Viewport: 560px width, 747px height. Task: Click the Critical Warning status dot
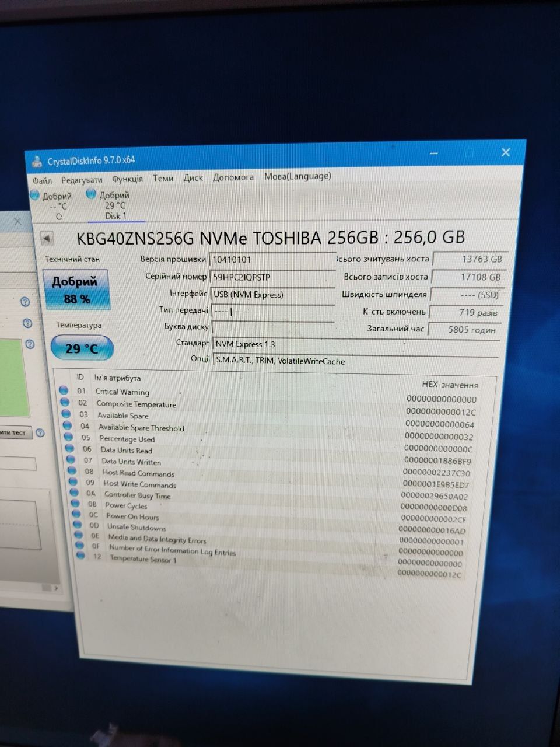click(x=64, y=390)
